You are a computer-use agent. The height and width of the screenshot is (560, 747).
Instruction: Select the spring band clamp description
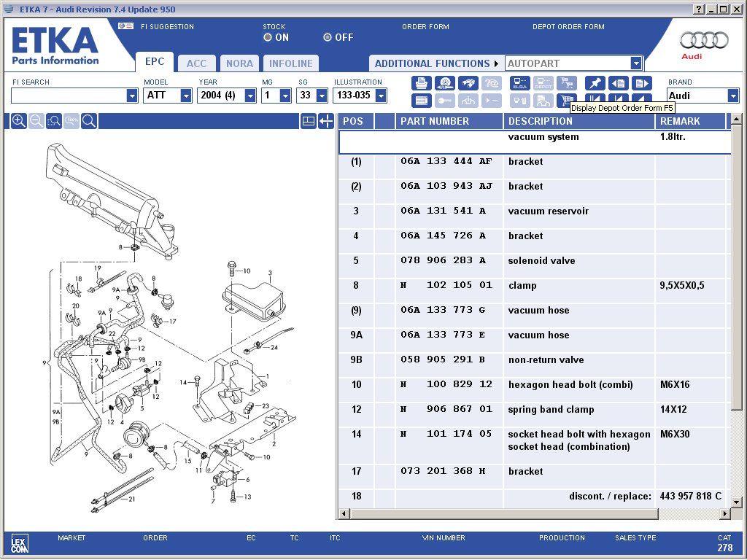(551, 409)
